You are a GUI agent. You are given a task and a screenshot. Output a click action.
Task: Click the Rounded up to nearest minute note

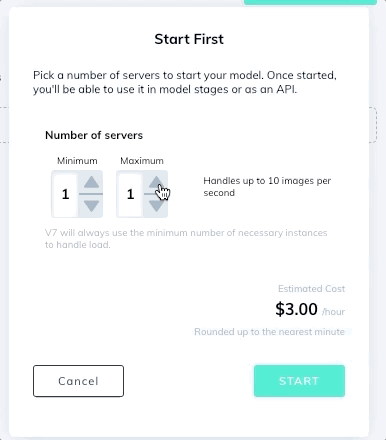[x=269, y=332]
